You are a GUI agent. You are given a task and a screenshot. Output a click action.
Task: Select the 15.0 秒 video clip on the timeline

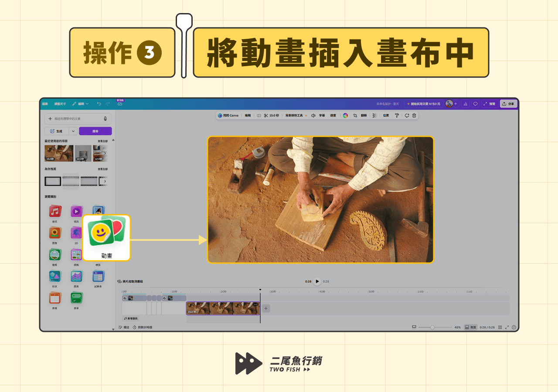pyautogui.click(x=223, y=308)
